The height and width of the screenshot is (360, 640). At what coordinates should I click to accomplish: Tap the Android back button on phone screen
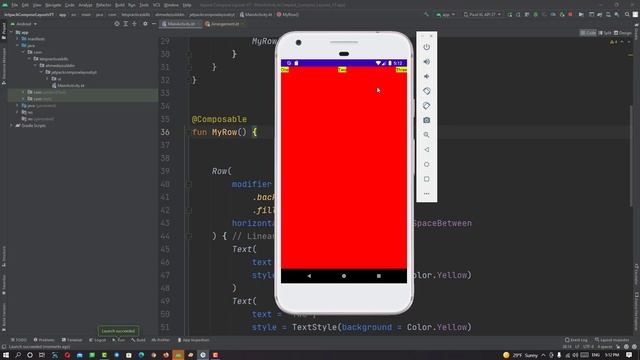(x=309, y=276)
